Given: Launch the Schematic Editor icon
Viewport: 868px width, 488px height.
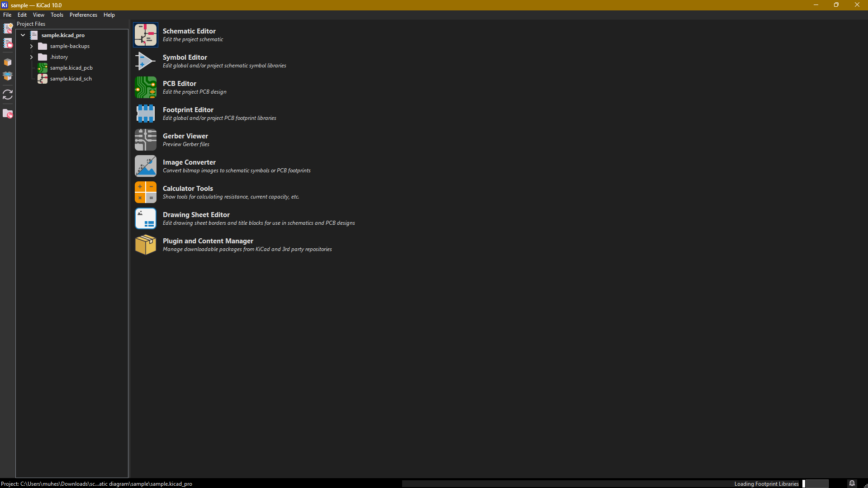Looking at the screenshot, I should pyautogui.click(x=145, y=35).
